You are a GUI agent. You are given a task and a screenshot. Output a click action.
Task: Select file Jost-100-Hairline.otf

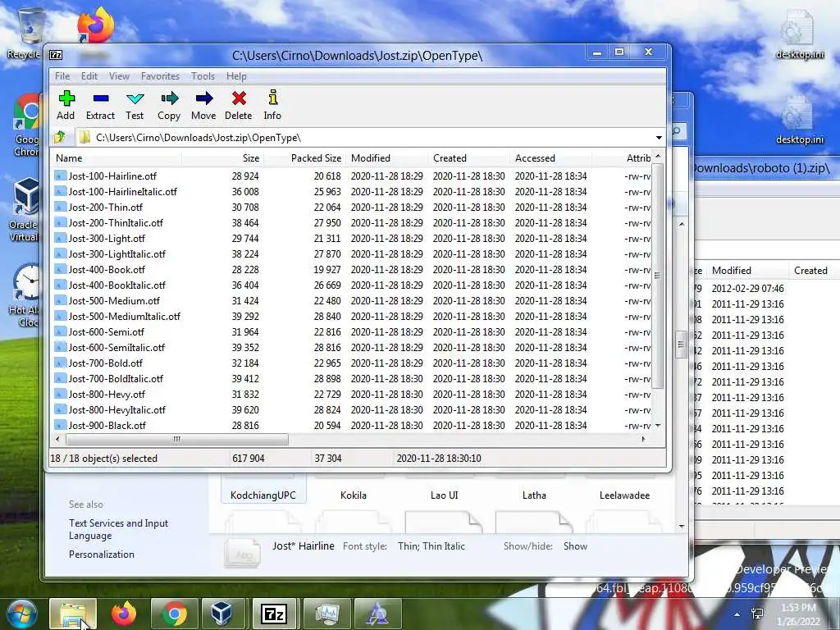point(112,176)
